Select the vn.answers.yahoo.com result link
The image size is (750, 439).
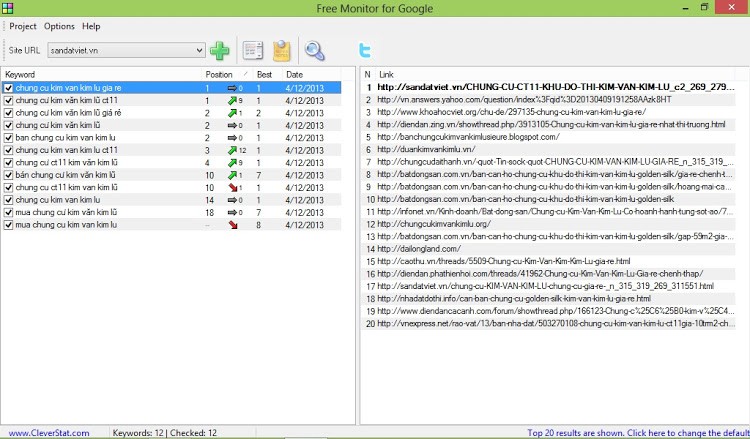point(524,99)
